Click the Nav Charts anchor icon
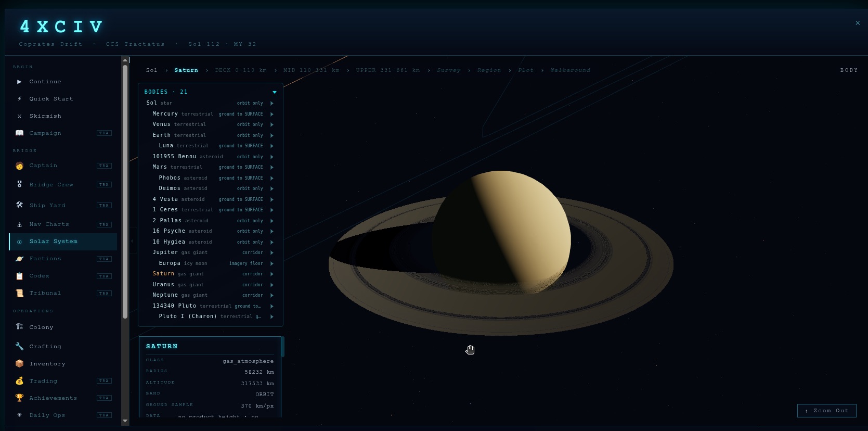The image size is (868, 431). (19, 224)
